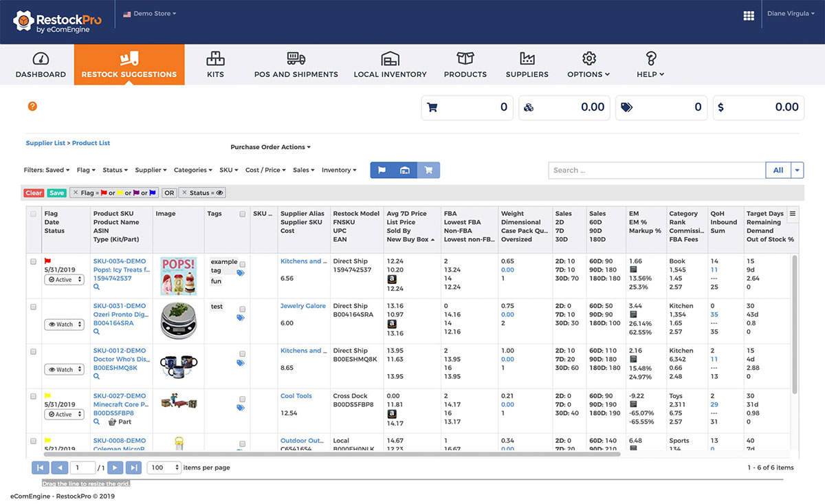Open the Supplier List breadcrumb link

45,143
